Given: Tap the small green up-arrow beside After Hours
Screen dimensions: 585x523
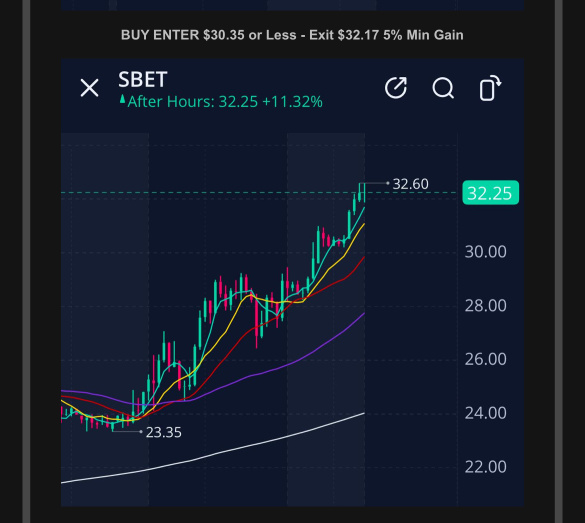Looking at the screenshot, I should [x=122, y=99].
